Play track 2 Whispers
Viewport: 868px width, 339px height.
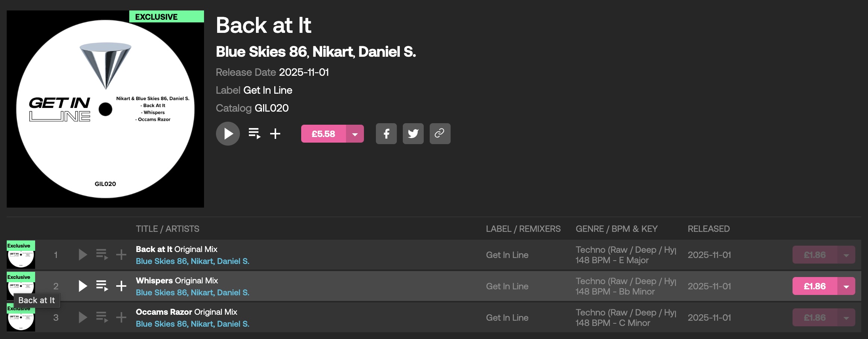pyautogui.click(x=83, y=286)
